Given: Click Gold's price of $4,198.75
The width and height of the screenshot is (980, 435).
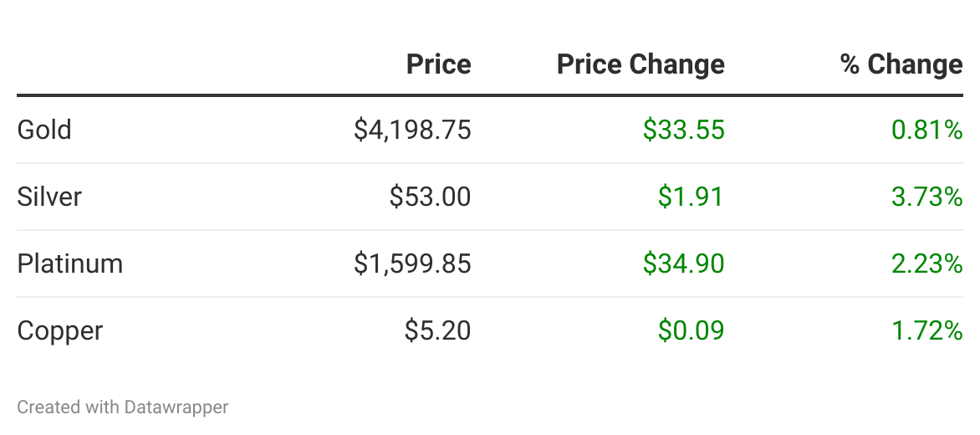Looking at the screenshot, I should coord(412,130).
